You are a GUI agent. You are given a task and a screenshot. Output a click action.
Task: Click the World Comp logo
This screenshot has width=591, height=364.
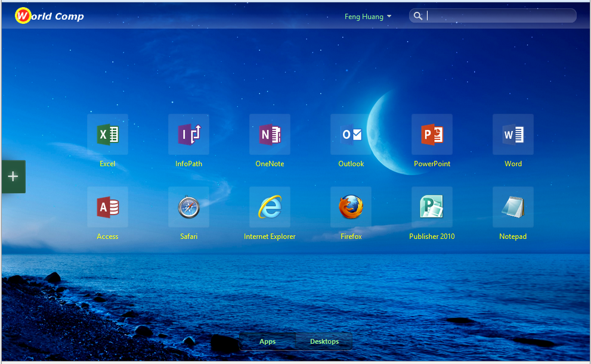coord(49,16)
